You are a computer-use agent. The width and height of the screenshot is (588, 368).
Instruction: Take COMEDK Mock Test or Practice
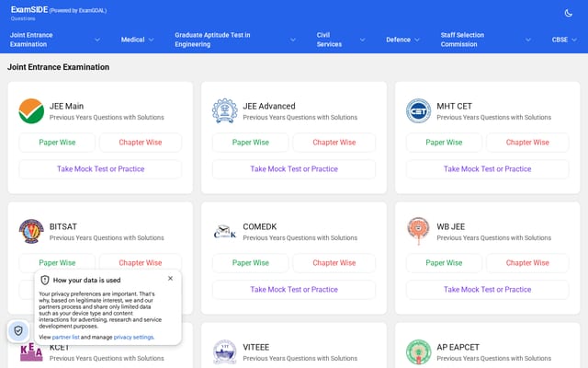point(294,290)
